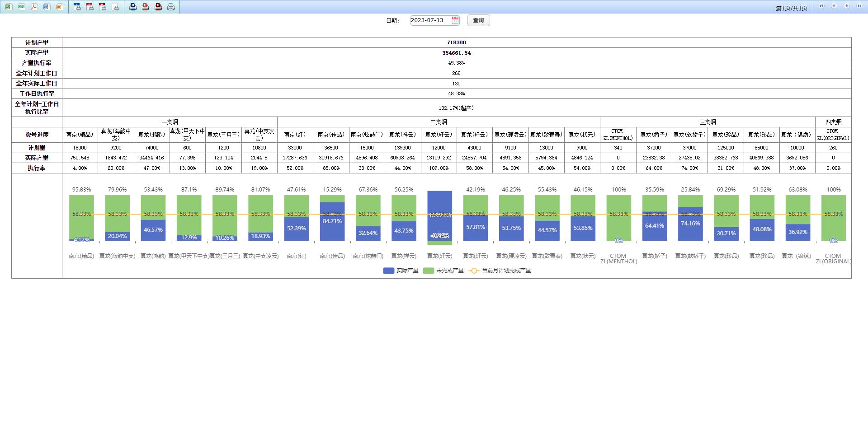868x425 pixels.
Task: Click the execution rate cell 4.00%
Action: (80, 168)
